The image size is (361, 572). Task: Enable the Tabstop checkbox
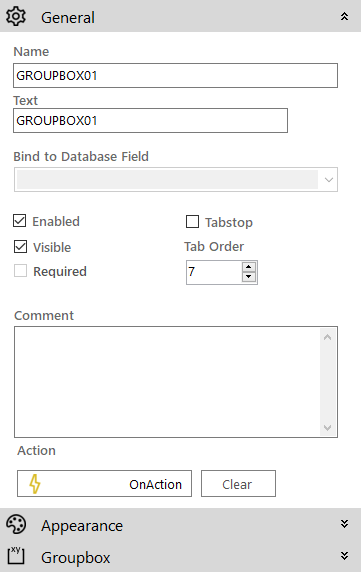(x=193, y=221)
